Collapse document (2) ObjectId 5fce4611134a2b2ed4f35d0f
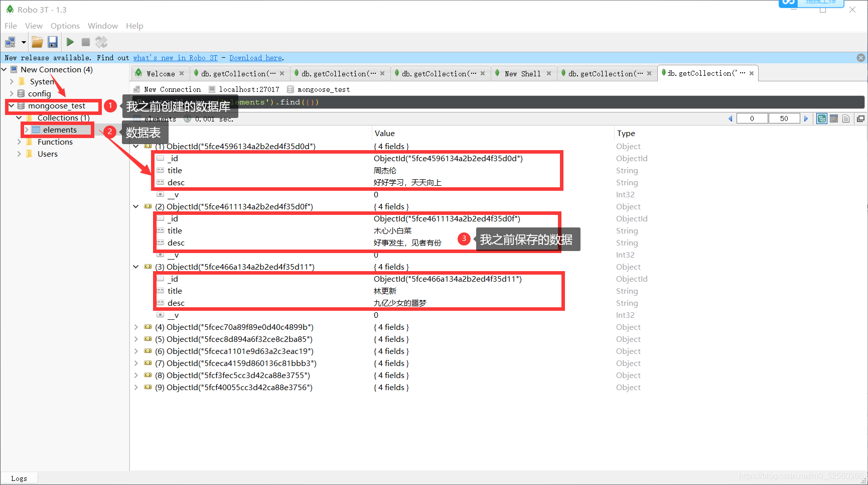This screenshot has width=868, height=485. tap(135, 206)
